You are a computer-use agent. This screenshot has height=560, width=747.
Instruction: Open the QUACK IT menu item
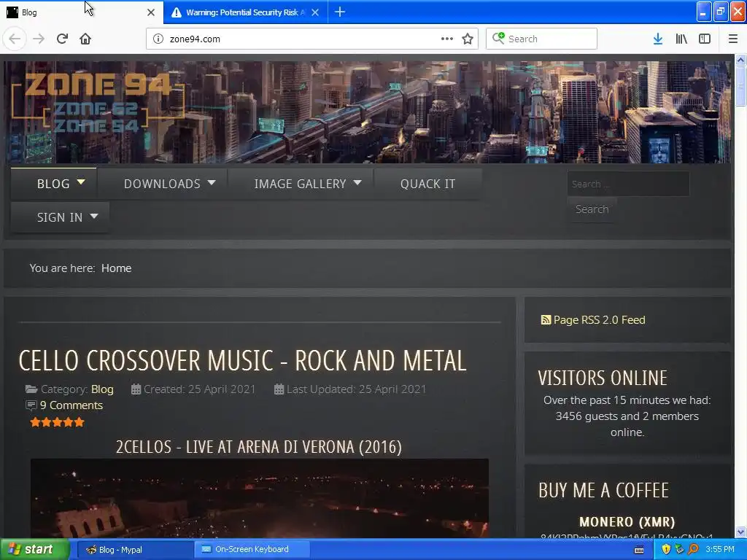[x=427, y=184]
